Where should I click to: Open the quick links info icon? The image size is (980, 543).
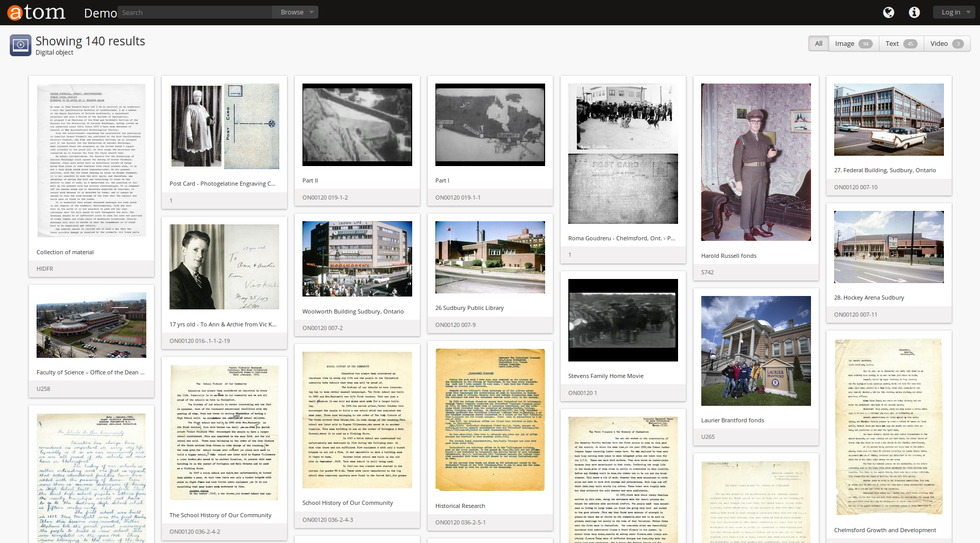tap(914, 12)
